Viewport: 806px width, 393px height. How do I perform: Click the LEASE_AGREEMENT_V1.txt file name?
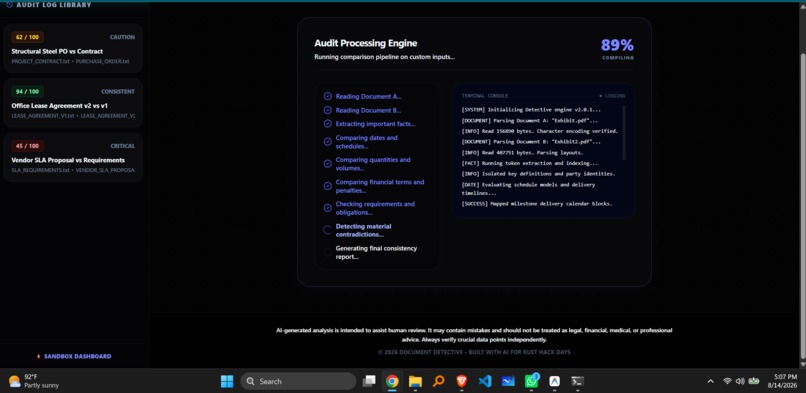coord(43,116)
